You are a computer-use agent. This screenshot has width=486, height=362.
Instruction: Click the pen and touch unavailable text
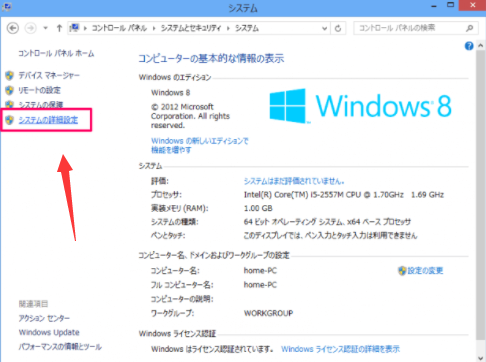[x=330, y=236]
